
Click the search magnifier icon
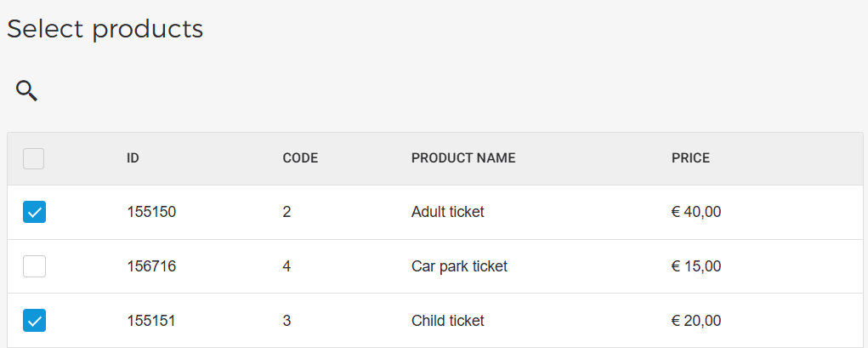click(27, 91)
